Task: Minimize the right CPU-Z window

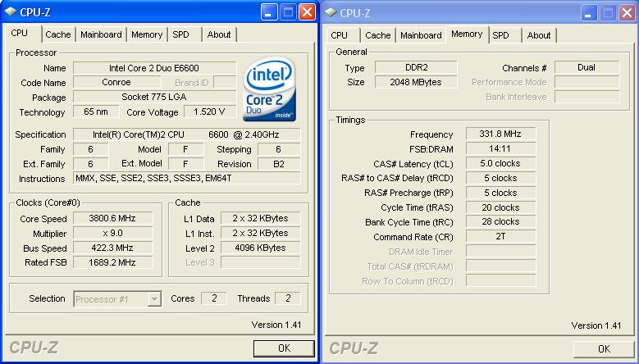Action: (x=588, y=13)
